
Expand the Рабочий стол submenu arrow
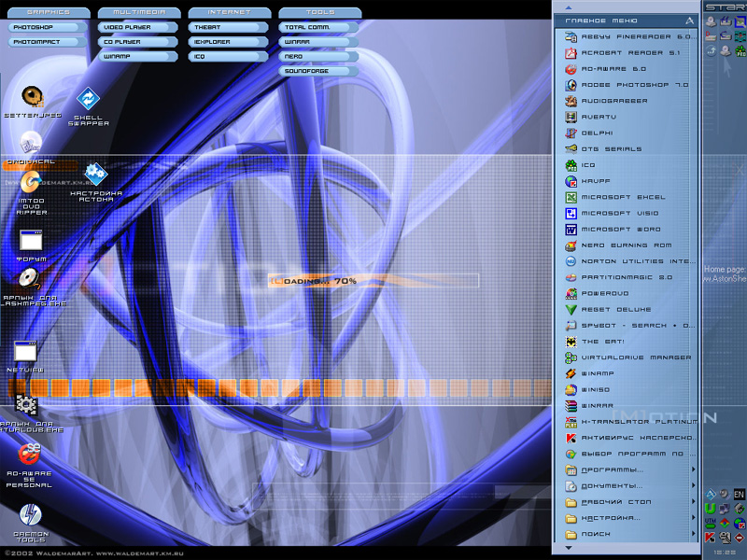pyautogui.click(x=693, y=502)
